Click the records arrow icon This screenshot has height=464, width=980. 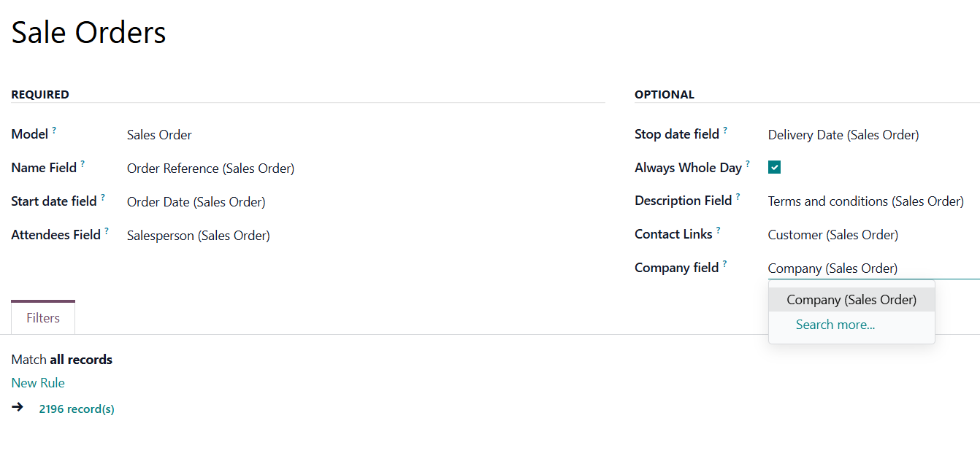click(18, 407)
